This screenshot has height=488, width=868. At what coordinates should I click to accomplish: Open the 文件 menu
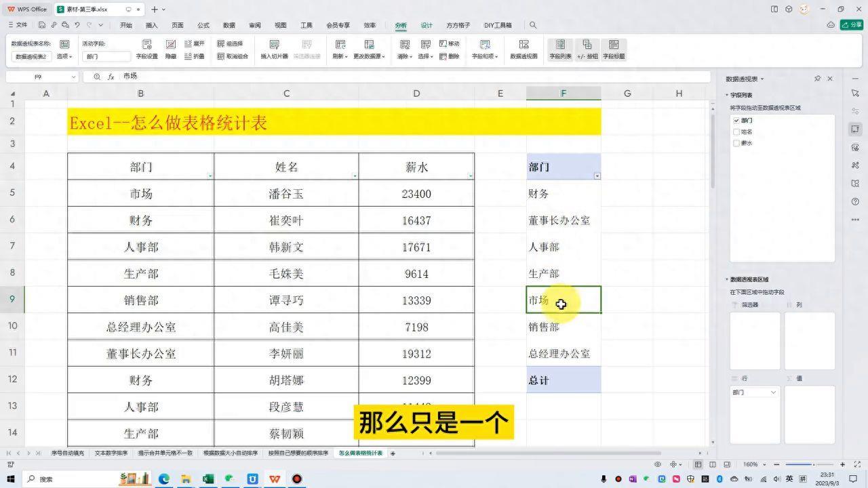(18, 25)
